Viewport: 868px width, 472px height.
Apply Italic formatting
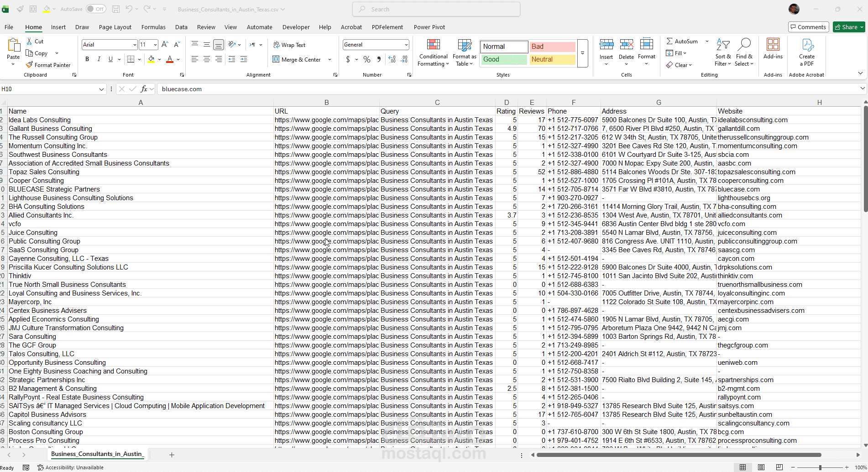coord(99,59)
